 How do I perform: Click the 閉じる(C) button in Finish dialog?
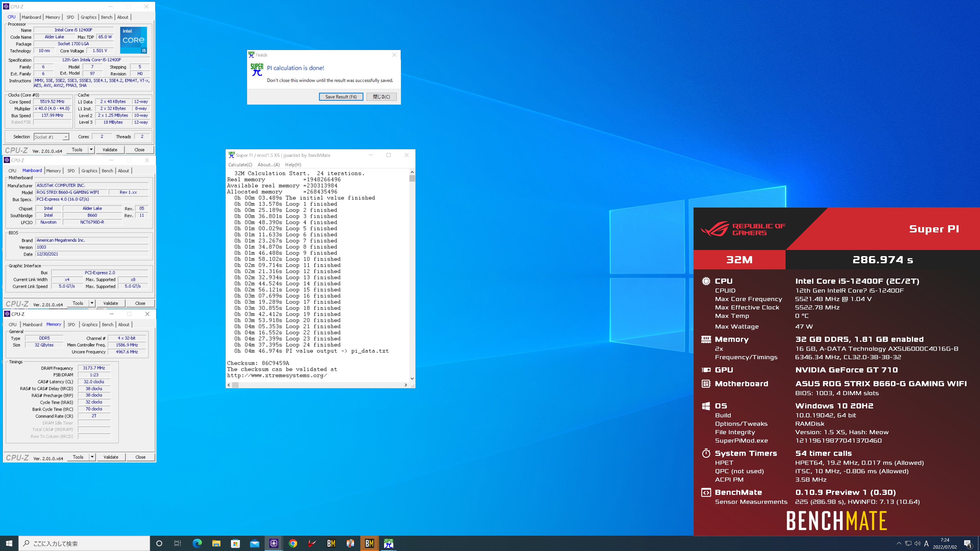coord(381,97)
